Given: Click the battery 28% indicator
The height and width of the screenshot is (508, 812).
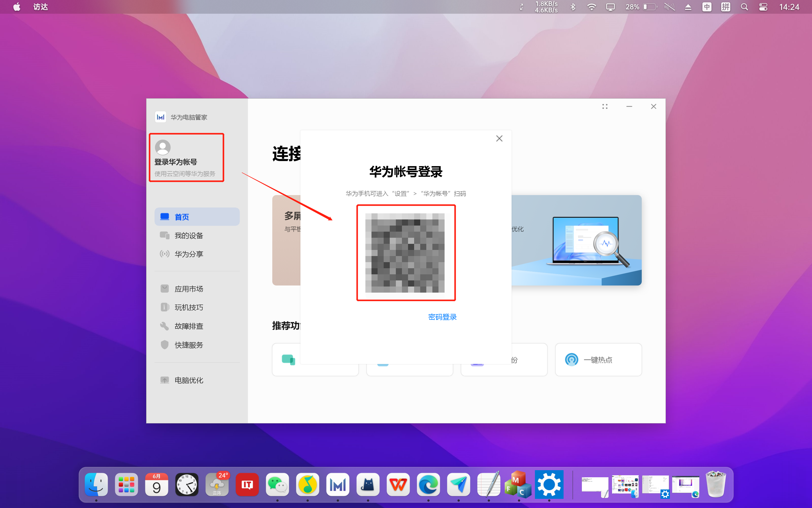Looking at the screenshot, I should [x=641, y=7].
